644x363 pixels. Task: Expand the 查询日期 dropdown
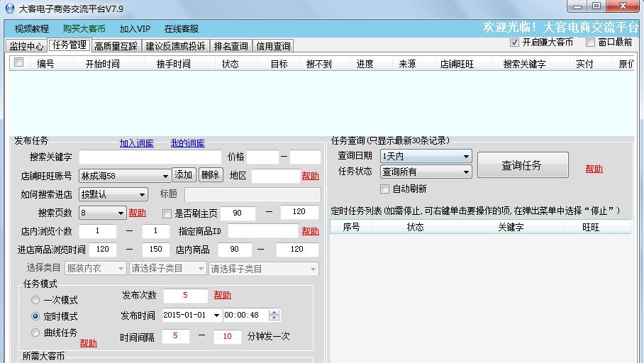[x=466, y=156]
